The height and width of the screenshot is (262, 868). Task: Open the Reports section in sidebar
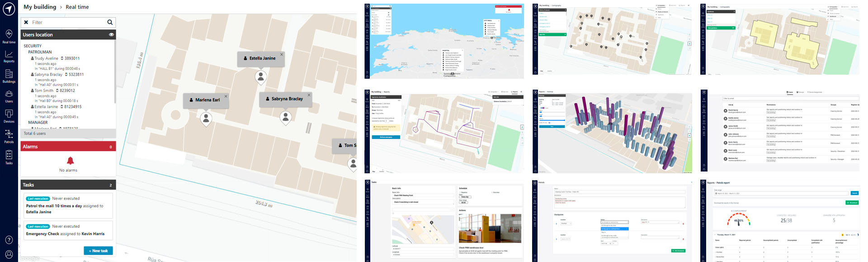[x=9, y=56]
